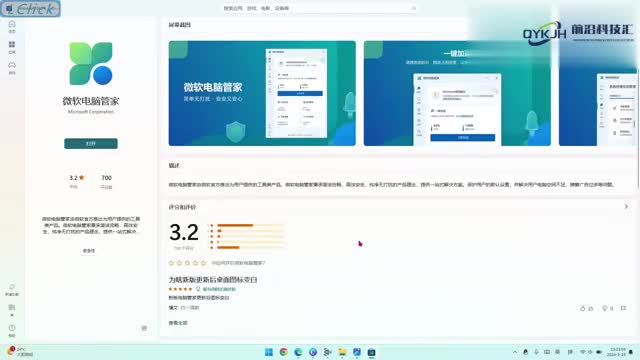Click the five-star rating bar
The image size is (640, 360).
coord(251,225)
